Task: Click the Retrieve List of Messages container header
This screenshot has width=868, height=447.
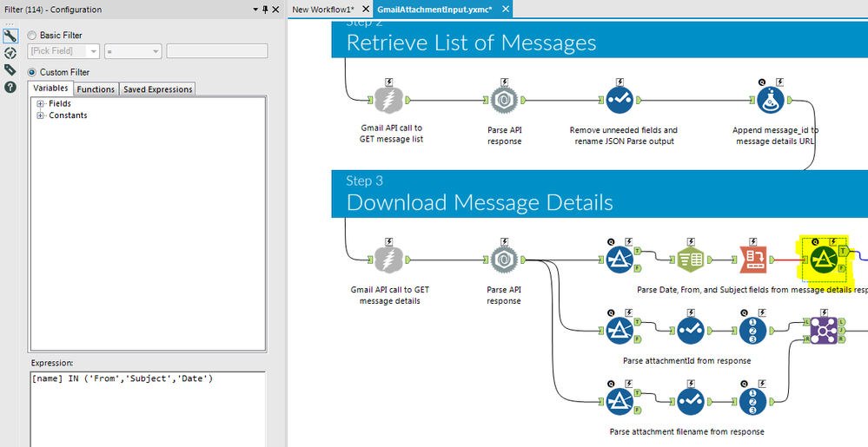Action: pos(600,39)
